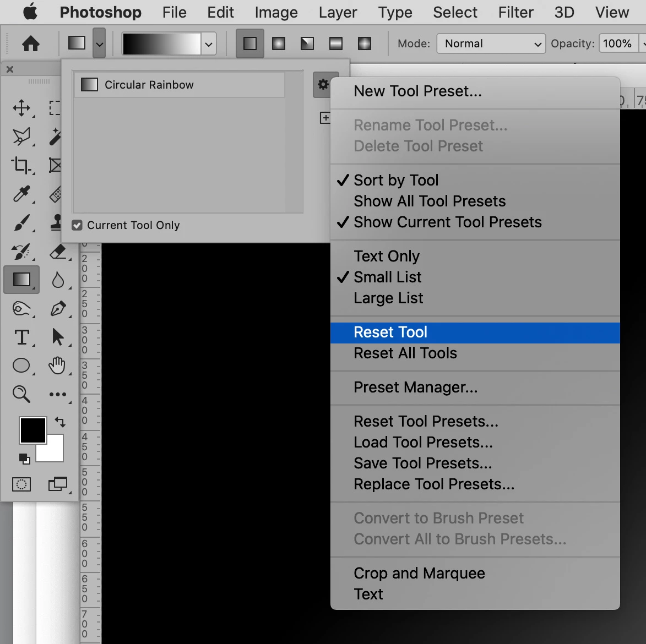Image resolution: width=646 pixels, height=644 pixels.
Task: Select the Crop tool
Action: coord(22,166)
